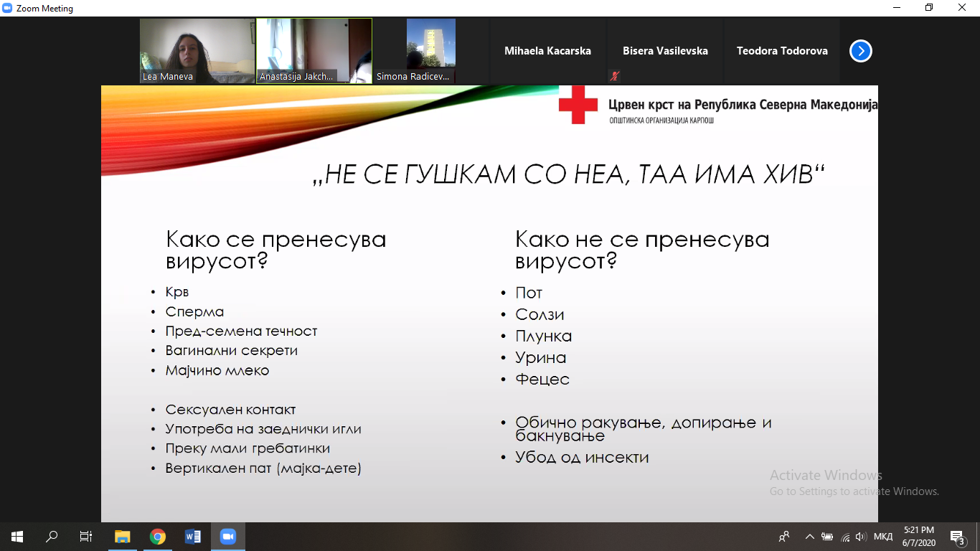Open Wi-Fi network settings in tray
This screenshot has height=551, width=980.
coord(845,537)
